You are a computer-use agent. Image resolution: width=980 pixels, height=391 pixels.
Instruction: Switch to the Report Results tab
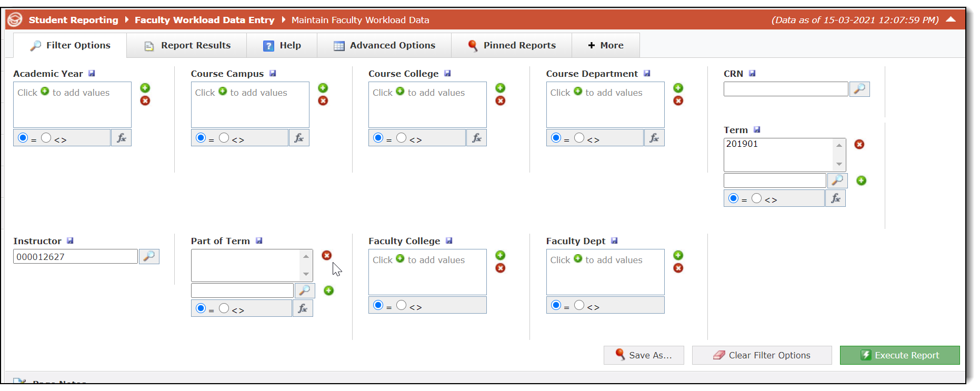point(186,45)
